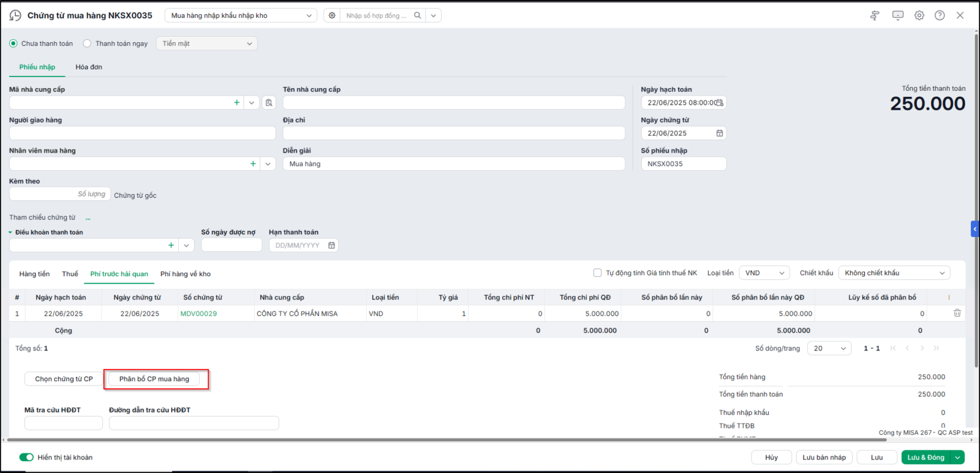Open the Hàng tiền tab
Viewport: 980px width, 473px height.
34,274
